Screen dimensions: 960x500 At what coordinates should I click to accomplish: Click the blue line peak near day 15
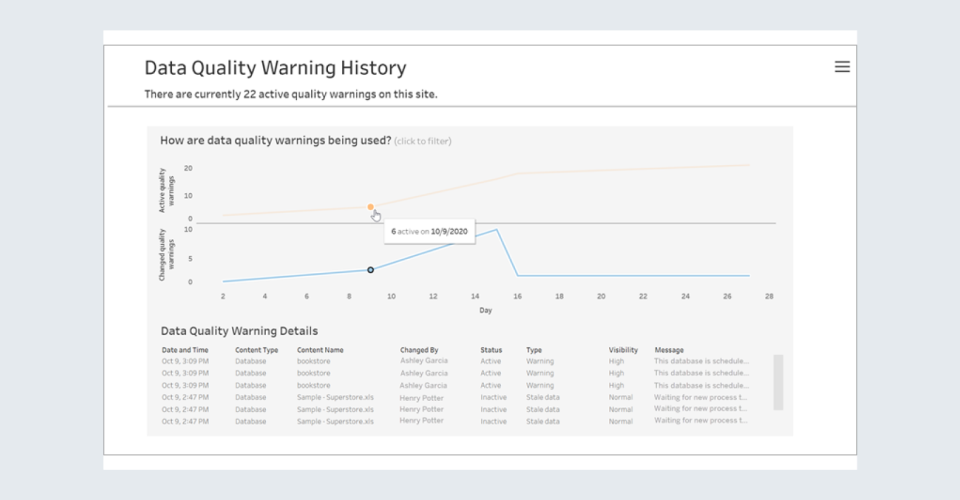click(x=497, y=229)
